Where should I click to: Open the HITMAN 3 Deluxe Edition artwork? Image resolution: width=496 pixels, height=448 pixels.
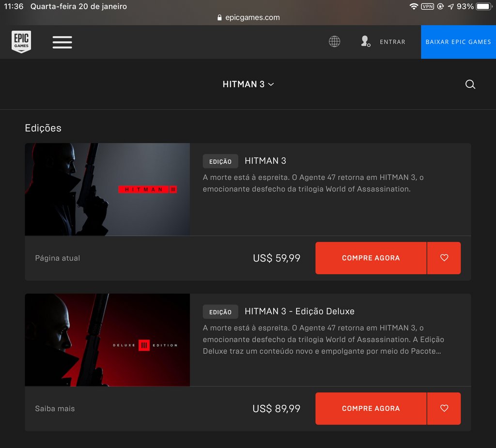[x=107, y=340]
